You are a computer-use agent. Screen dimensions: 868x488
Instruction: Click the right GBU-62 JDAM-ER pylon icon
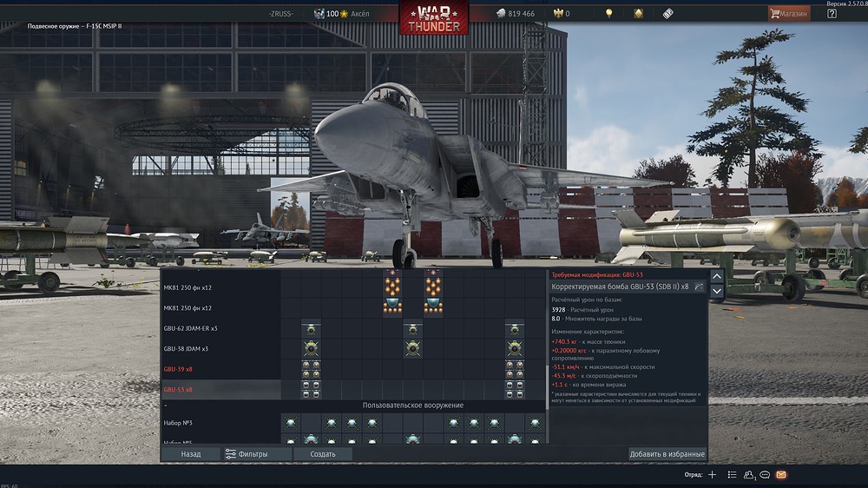click(515, 330)
